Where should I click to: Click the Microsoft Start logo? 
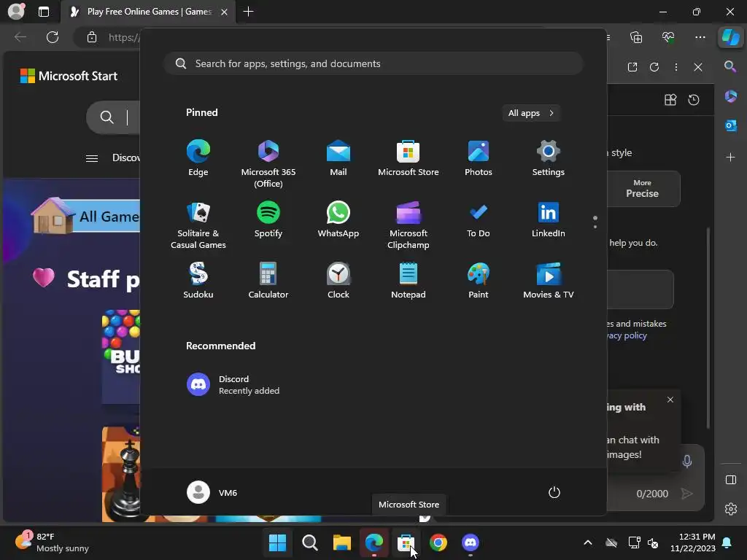[x=69, y=76]
